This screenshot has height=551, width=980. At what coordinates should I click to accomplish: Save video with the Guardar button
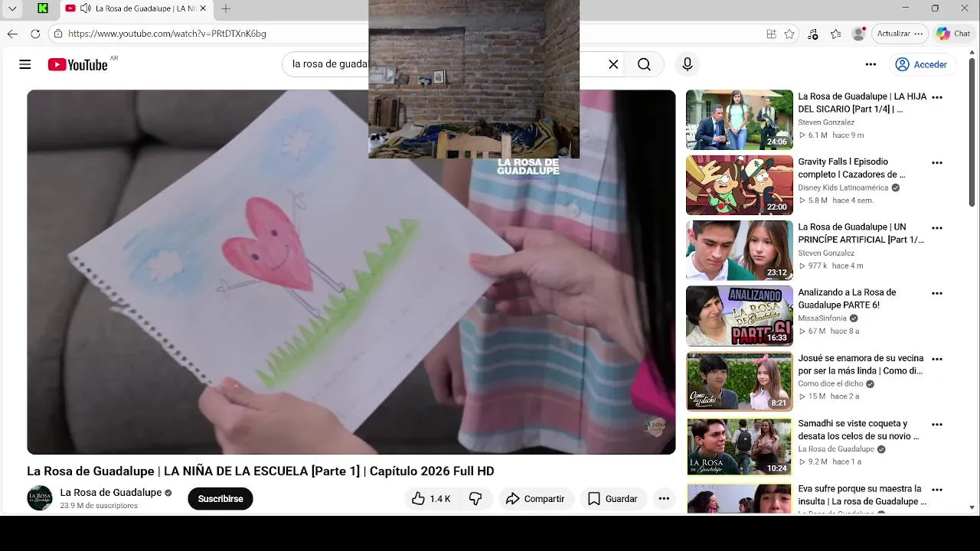pyautogui.click(x=612, y=499)
